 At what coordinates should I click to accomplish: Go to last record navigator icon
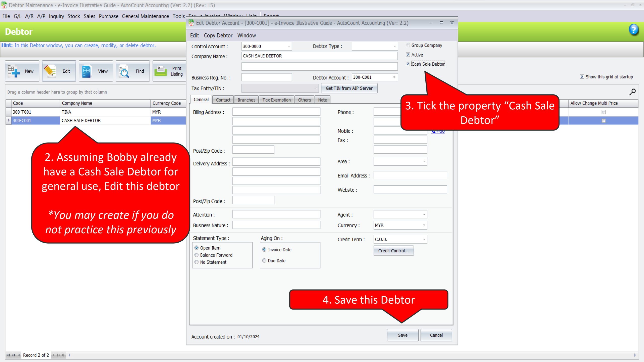64,355
